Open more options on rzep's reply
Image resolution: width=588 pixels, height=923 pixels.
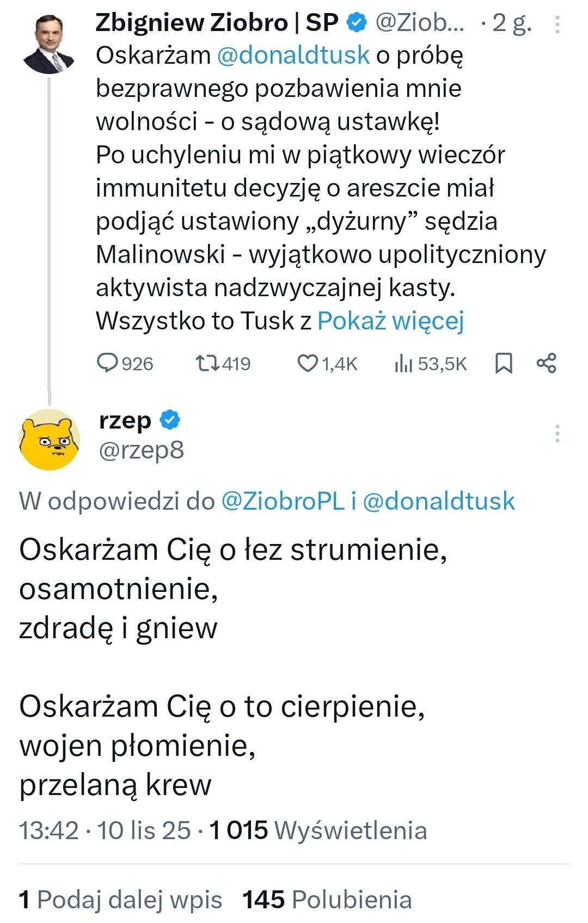[x=558, y=433]
